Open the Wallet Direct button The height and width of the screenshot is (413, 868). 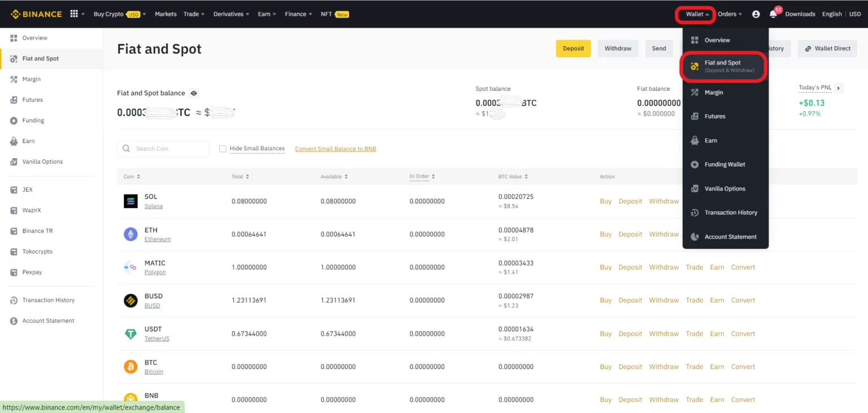828,49
